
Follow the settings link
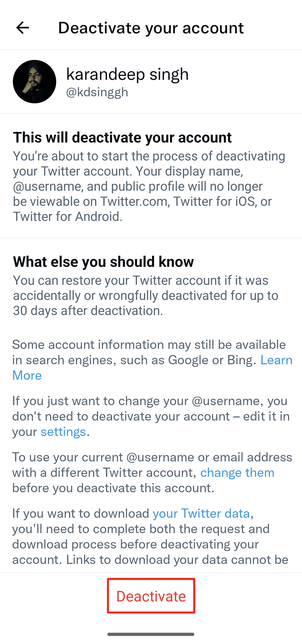63,432
